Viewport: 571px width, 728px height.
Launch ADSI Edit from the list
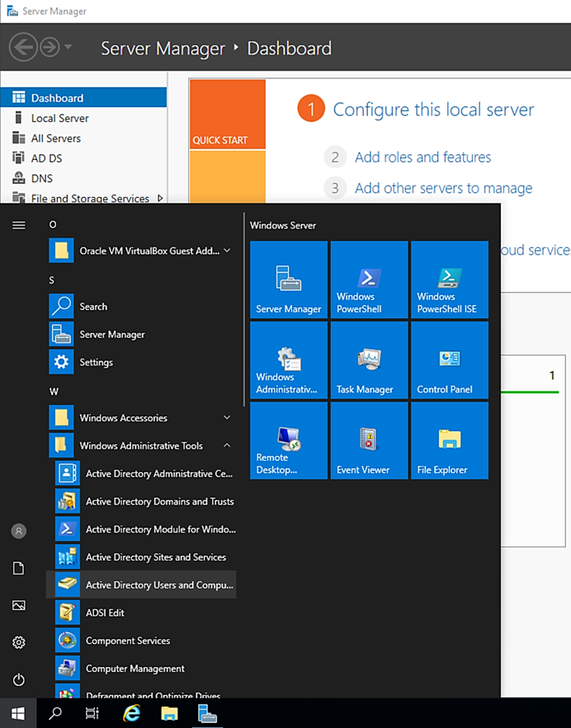[105, 613]
